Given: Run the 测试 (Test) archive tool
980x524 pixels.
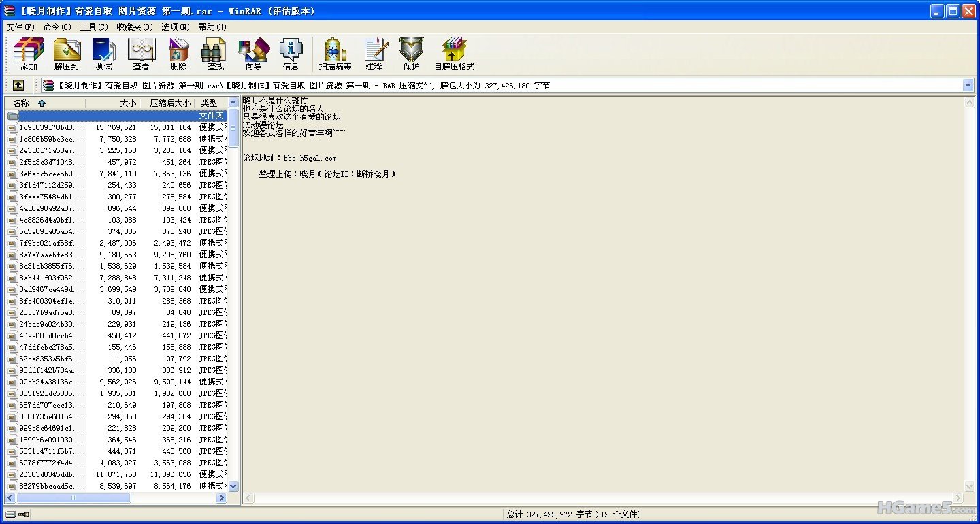Looking at the screenshot, I should pyautogui.click(x=103, y=54).
